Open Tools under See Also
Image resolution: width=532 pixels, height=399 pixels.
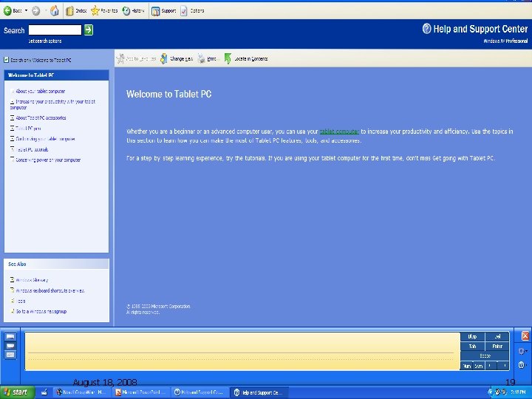(21, 301)
